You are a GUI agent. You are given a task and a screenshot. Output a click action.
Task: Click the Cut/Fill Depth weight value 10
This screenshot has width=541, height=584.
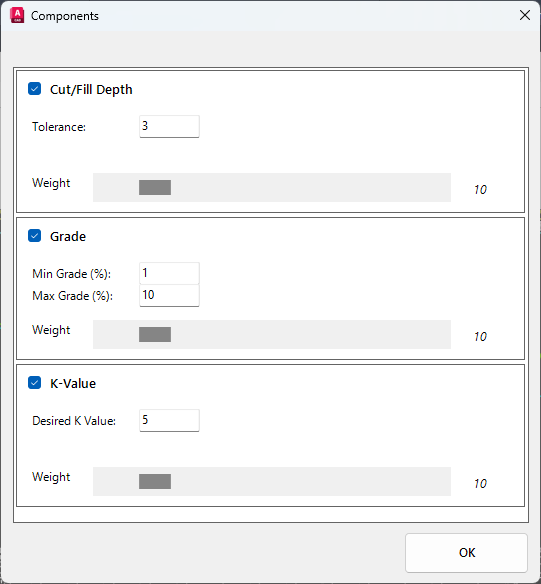pos(480,190)
